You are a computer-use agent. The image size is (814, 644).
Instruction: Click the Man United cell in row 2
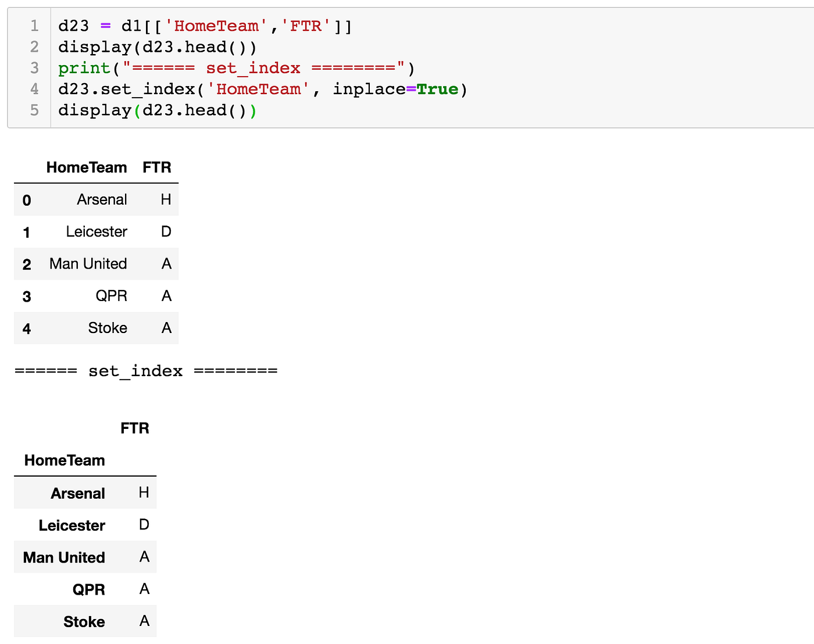coord(88,263)
